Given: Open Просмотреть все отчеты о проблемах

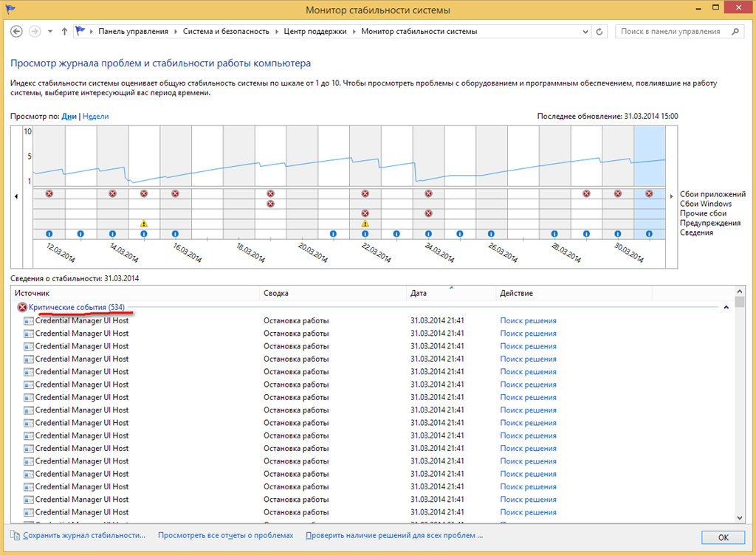Looking at the screenshot, I should click(226, 535).
